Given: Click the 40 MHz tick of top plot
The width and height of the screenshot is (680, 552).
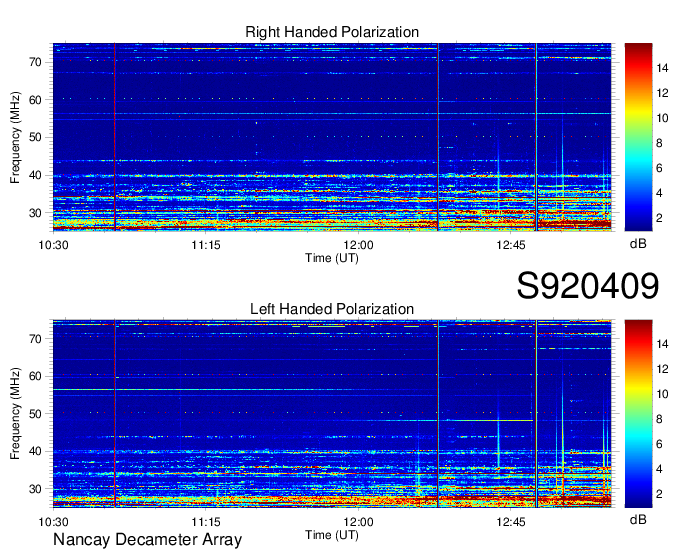Looking at the screenshot, I should click(35, 176).
